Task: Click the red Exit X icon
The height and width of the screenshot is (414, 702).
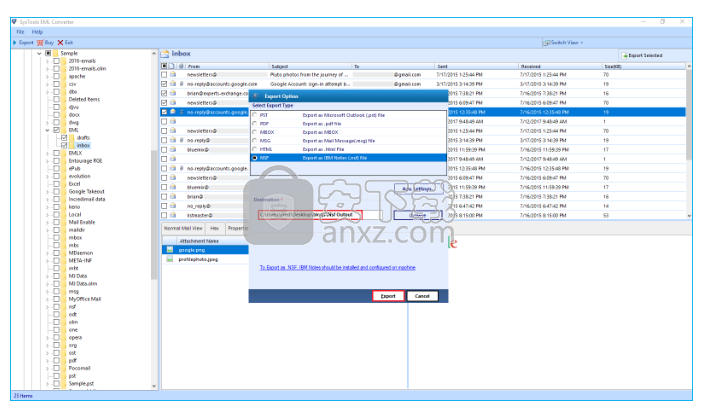Action: [x=60, y=43]
